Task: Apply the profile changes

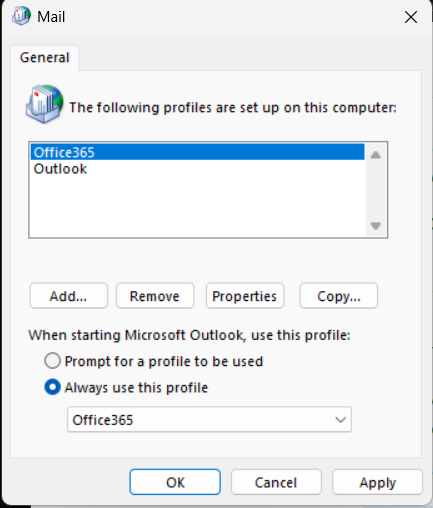Action: [x=377, y=482]
